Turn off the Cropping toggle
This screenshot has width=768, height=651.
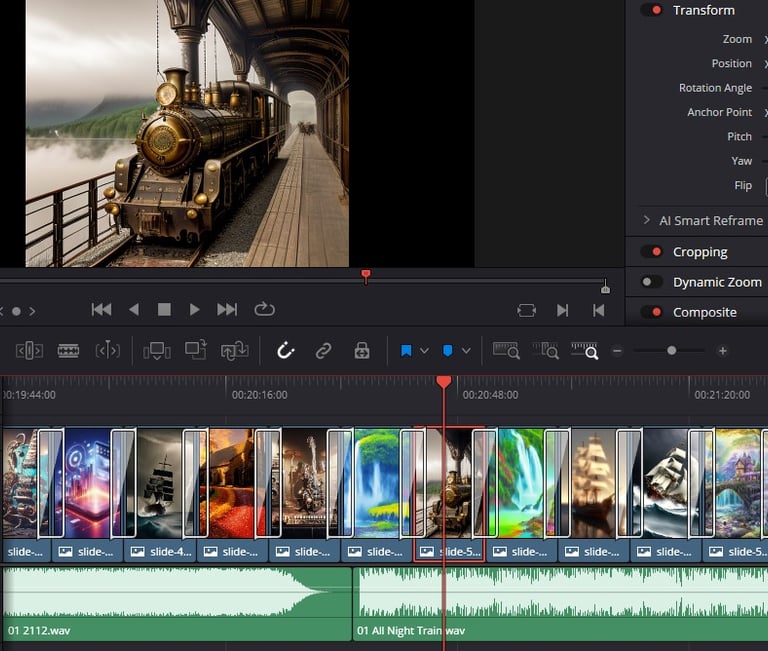point(653,252)
